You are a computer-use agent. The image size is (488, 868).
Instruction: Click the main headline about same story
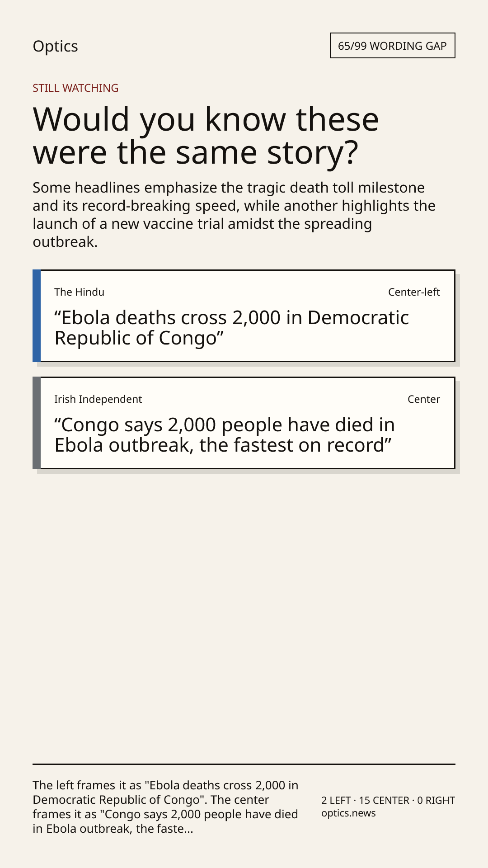[x=206, y=136]
